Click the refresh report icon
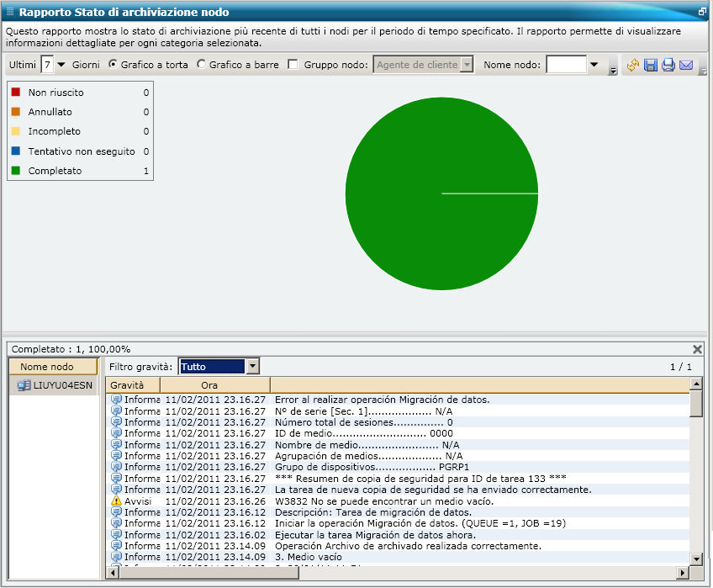This screenshot has height=588, width=713. tap(632, 65)
